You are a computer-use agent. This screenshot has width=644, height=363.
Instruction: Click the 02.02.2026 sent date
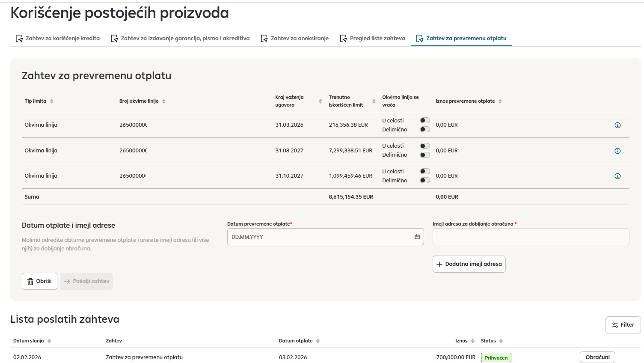click(x=27, y=357)
